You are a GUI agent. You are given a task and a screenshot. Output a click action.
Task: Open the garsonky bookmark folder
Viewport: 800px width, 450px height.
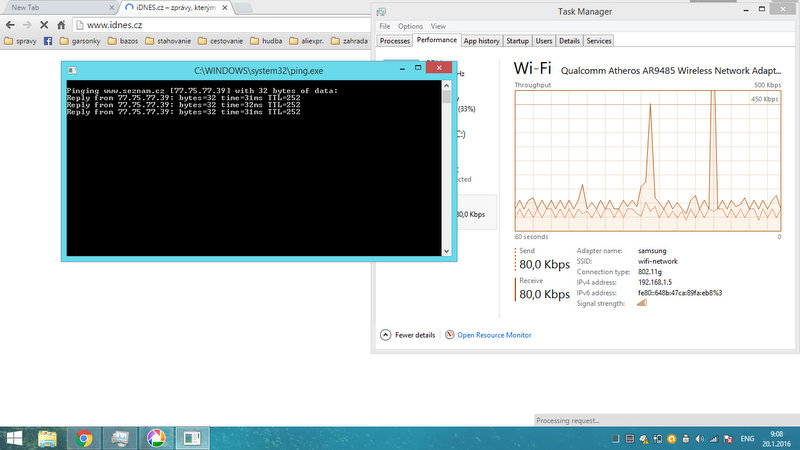(x=80, y=41)
